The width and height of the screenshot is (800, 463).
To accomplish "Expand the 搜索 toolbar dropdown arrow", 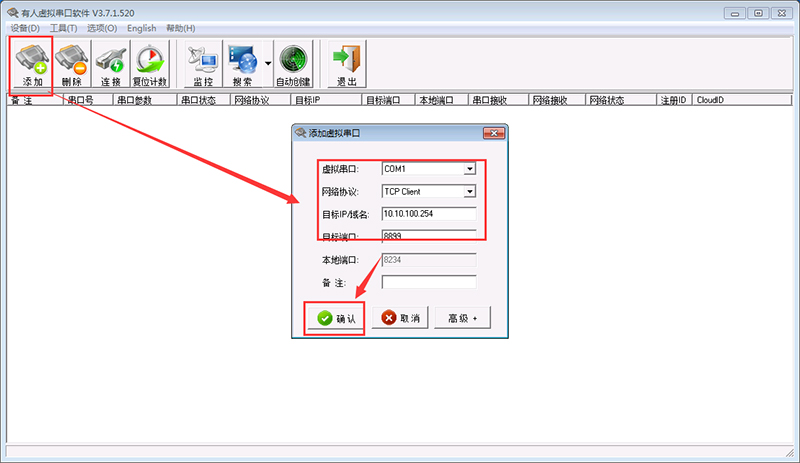I will pyautogui.click(x=268, y=64).
